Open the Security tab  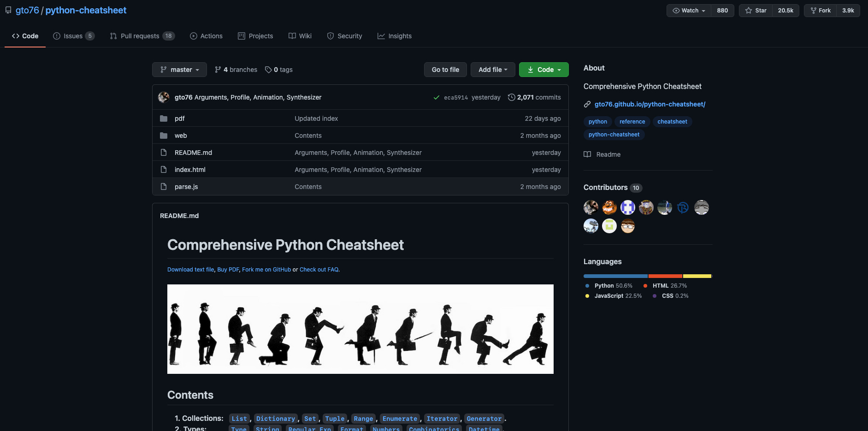(x=344, y=36)
